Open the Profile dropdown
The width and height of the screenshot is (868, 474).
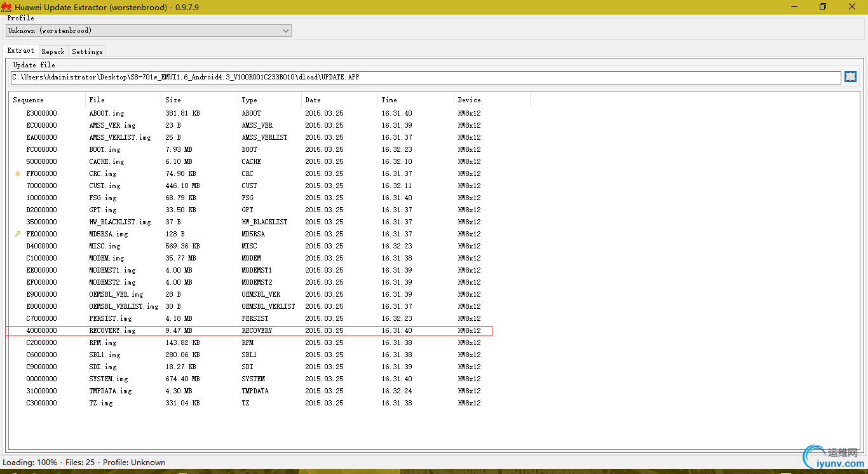point(149,30)
